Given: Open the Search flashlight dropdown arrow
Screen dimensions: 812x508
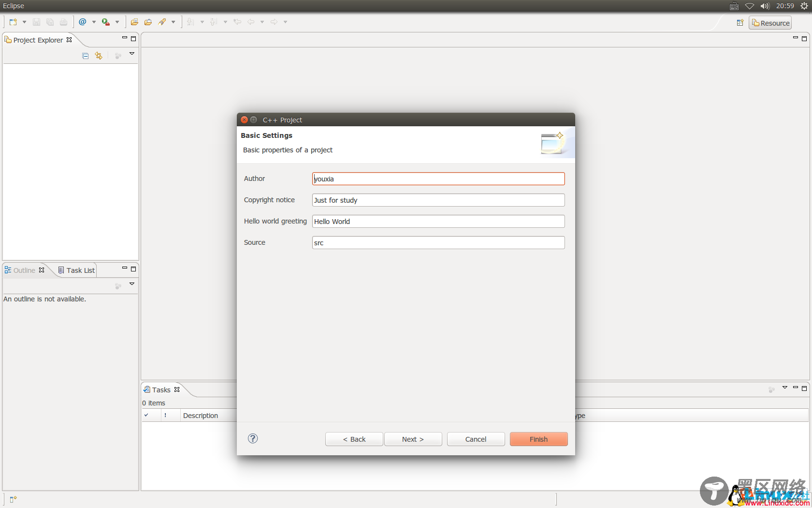Looking at the screenshot, I should pos(173,22).
